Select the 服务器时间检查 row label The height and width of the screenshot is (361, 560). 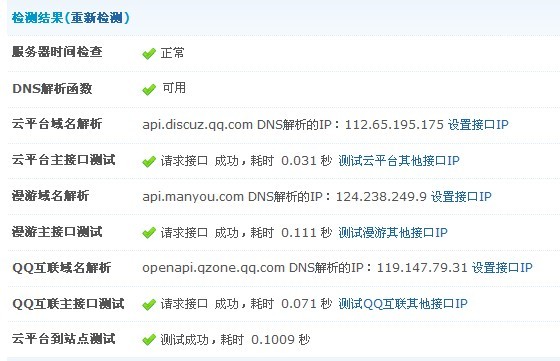57,52
